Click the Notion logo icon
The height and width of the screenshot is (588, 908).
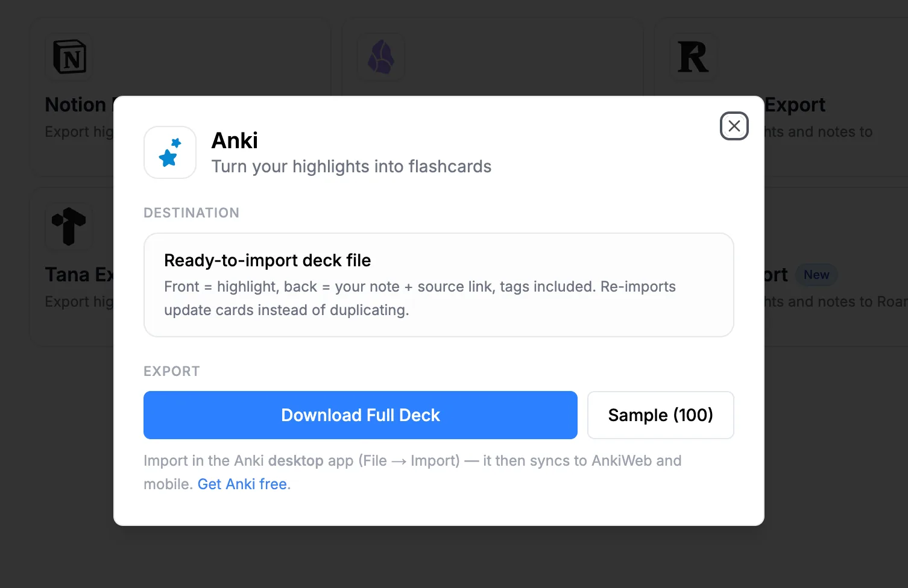69,57
